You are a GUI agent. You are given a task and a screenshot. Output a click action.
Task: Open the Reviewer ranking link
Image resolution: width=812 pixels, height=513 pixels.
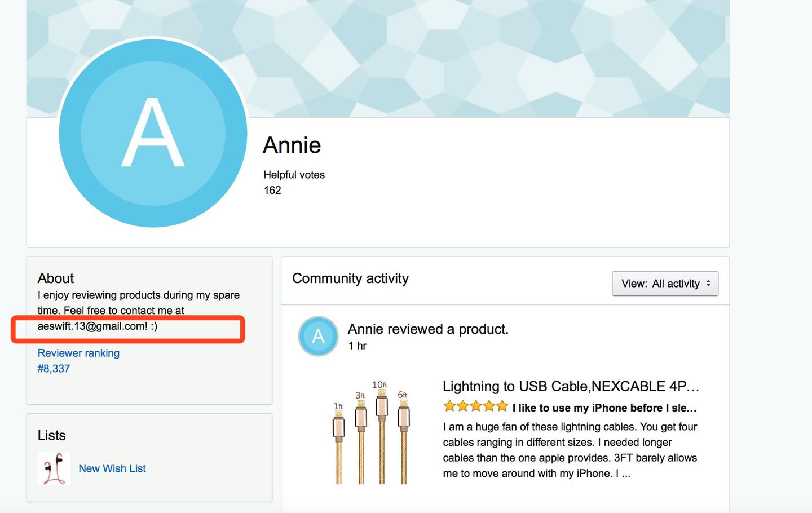[78, 353]
